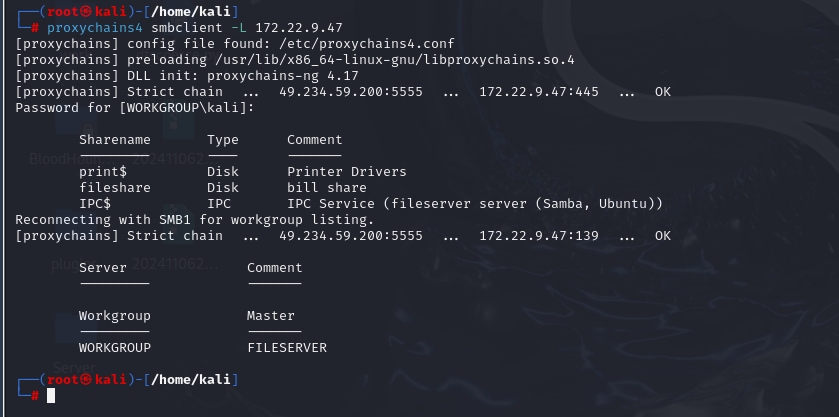The height and width of the screenshot is (417, 839).
Task: Click the Type column header
Action: pyautogui.click(x=223, y=140)
